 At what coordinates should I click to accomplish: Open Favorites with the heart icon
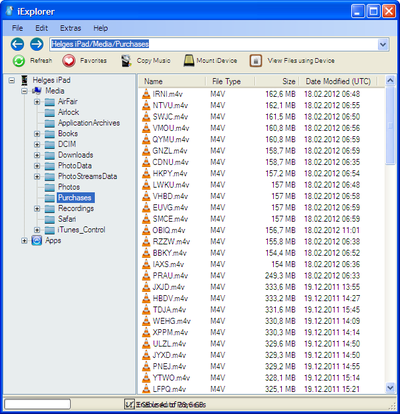(69, 61)
